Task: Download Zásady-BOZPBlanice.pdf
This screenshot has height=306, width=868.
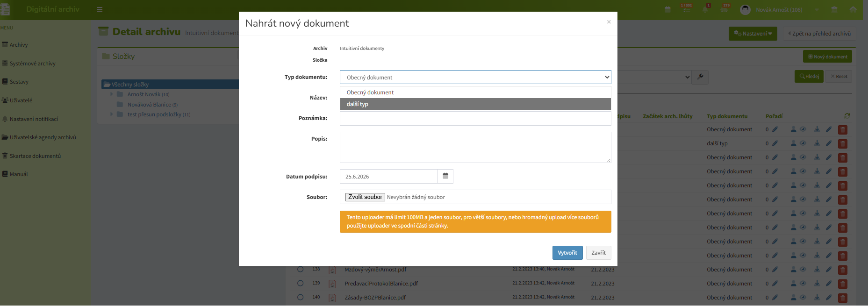Action: [x=817, y=298]
